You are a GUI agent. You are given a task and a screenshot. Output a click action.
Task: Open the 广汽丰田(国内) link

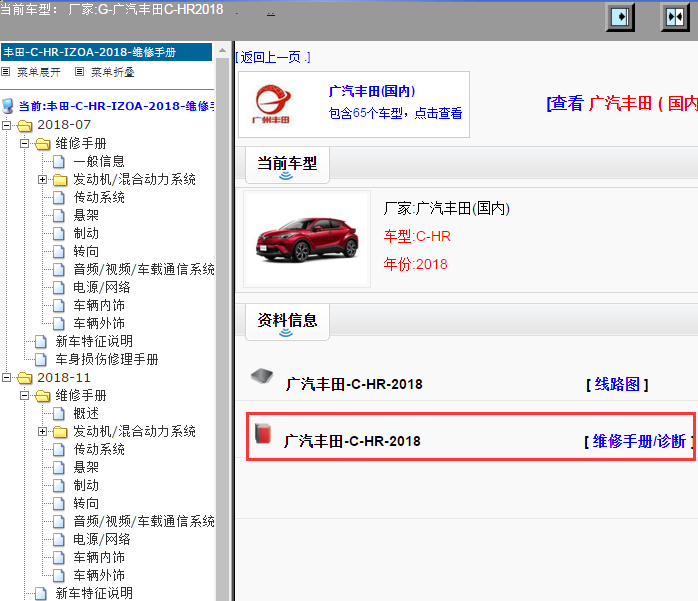tap(372, 91)
